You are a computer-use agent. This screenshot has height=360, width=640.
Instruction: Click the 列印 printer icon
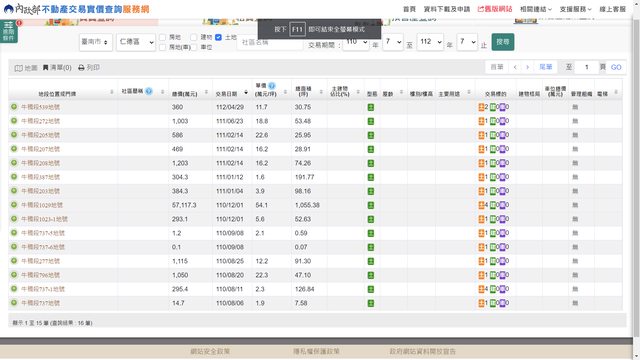tap(81, 67)
